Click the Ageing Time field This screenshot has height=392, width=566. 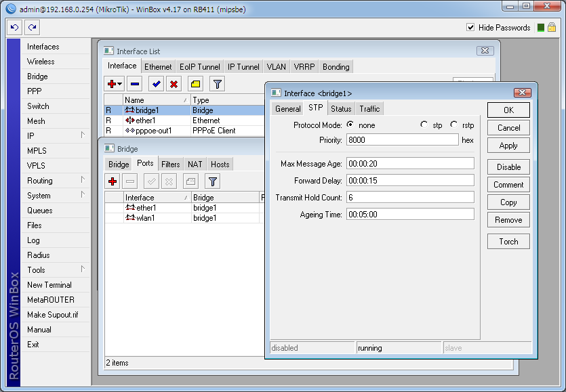410,214
